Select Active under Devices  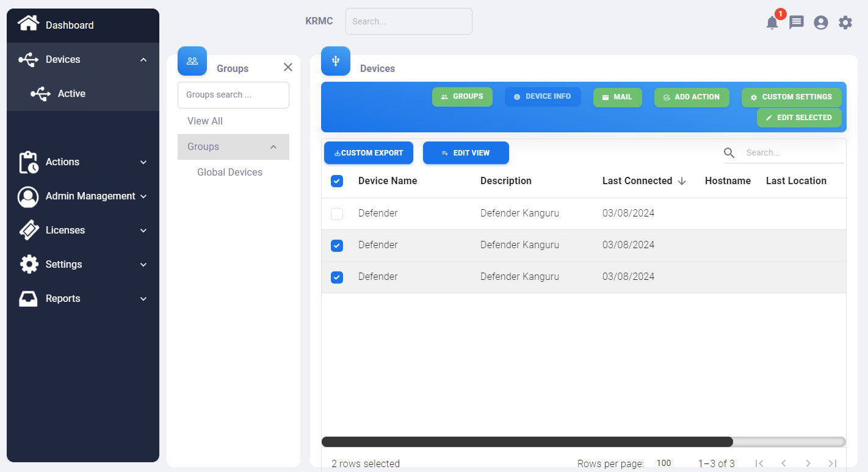71,94
